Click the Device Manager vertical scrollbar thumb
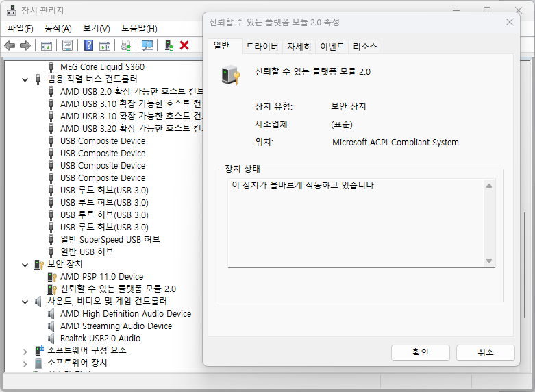 pos(525,265)
